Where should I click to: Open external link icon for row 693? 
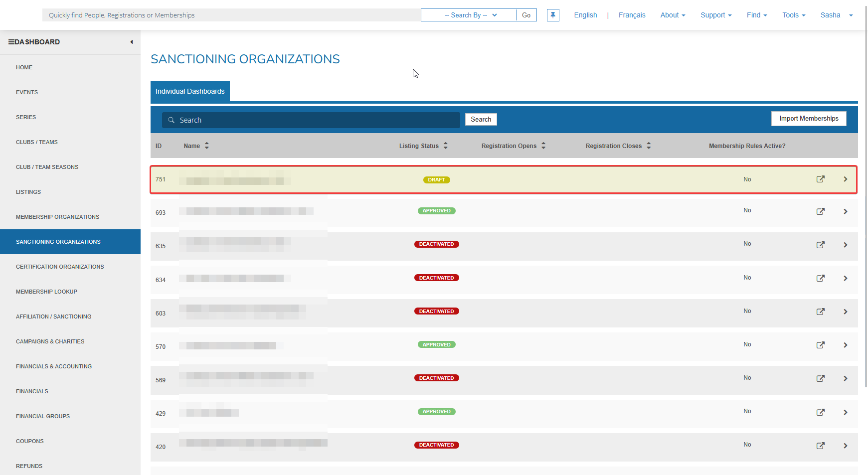click(x=820, y=211)
